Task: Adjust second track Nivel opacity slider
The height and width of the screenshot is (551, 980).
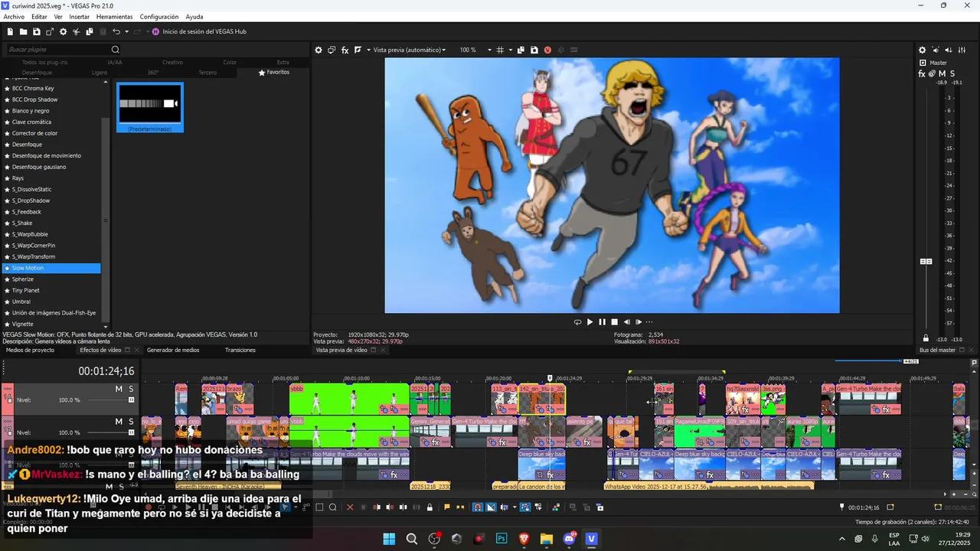Action: 131,432
